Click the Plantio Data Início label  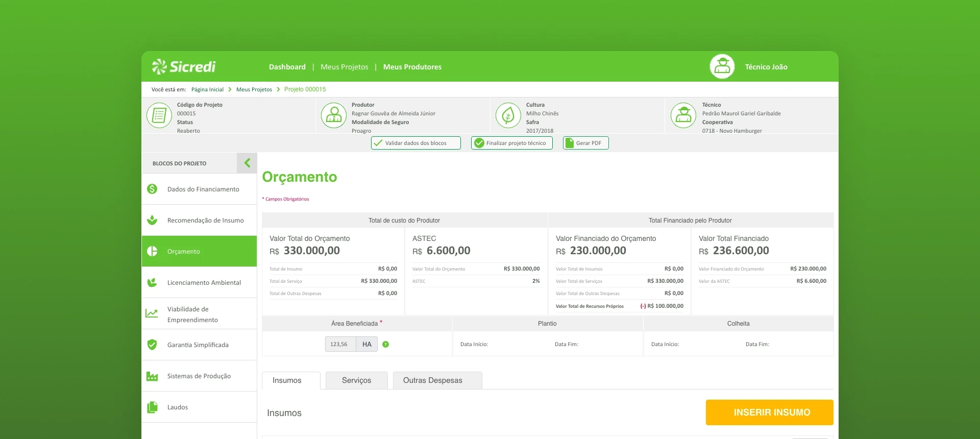click(x=474, y=345)
